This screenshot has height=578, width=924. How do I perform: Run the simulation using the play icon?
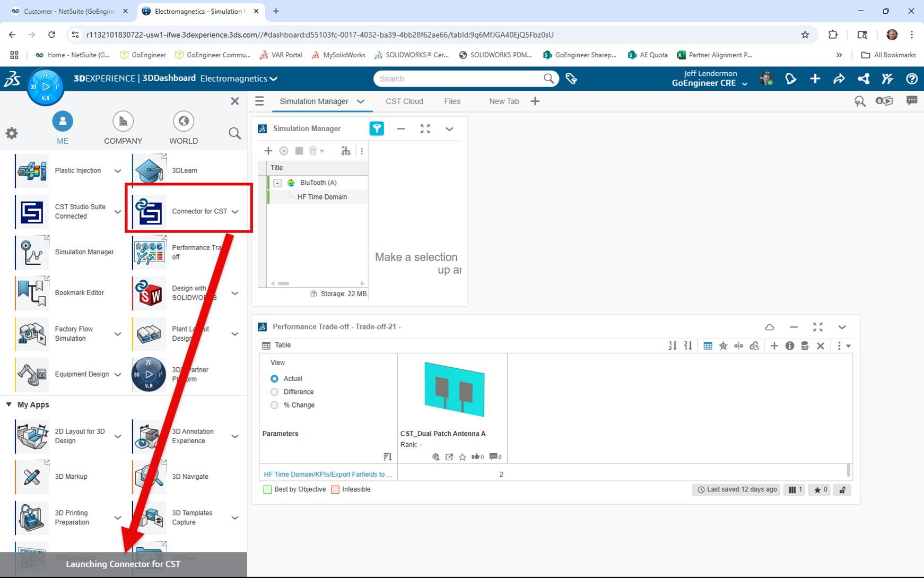pos(284,151)
